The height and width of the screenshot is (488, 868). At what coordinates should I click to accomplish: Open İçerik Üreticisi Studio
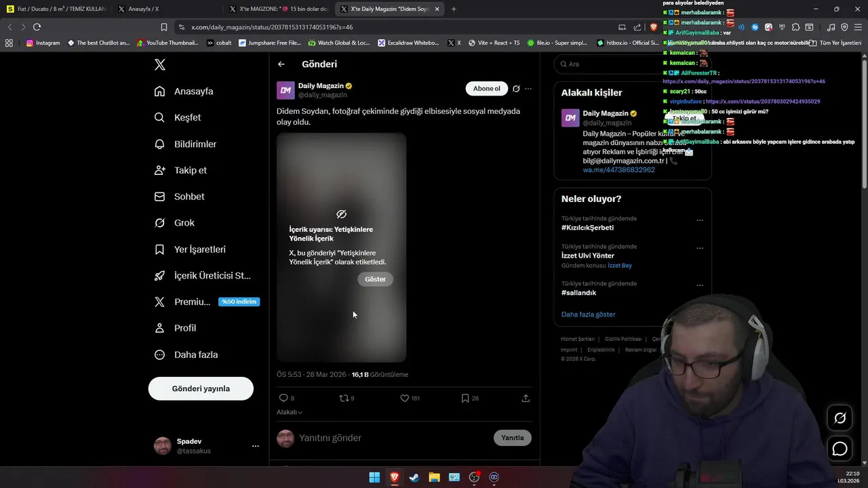[203, 276]
